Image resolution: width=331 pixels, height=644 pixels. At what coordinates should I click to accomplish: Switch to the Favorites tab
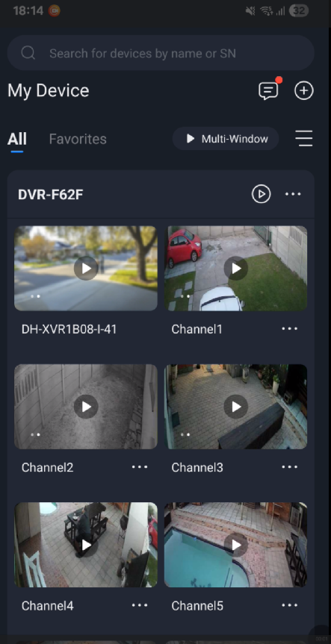[78, 139]
